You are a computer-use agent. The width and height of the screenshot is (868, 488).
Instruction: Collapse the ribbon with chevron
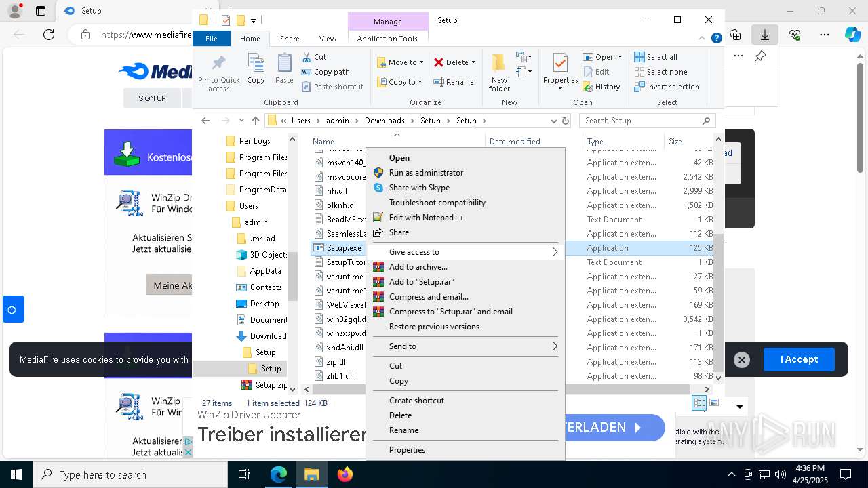pos(703,39)
